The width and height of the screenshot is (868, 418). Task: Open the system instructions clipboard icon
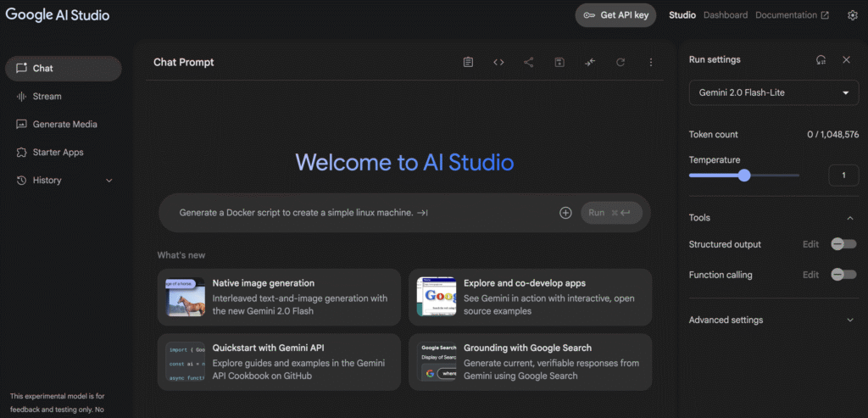pos(468,63)
